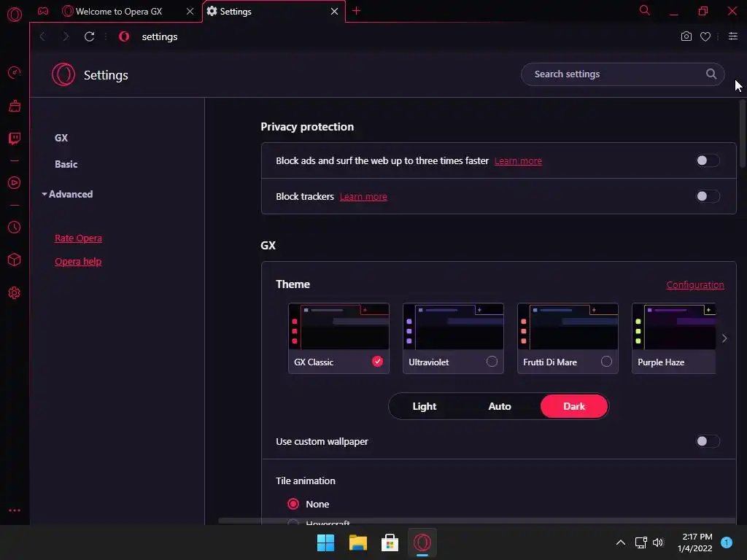The width and height of the screenshot is (747, 560).
Task: Close the Settings tab
Action: point(334,11)
